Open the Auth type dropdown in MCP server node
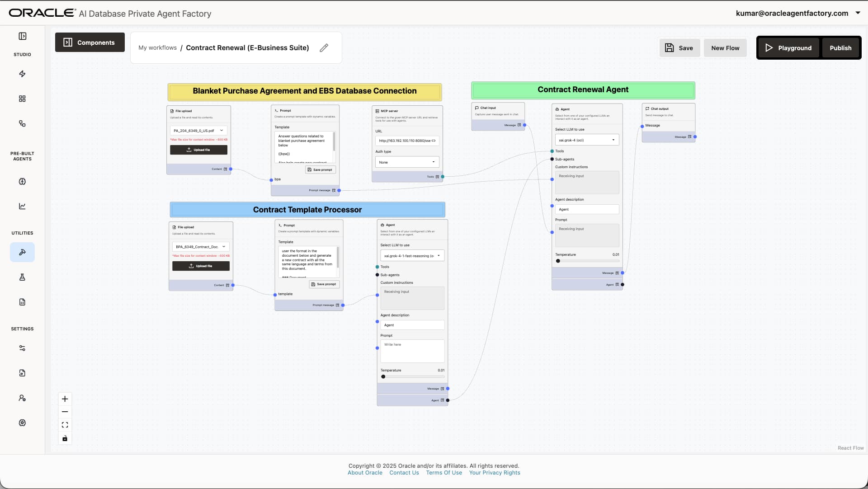The image size is (868, 489). 406,162
